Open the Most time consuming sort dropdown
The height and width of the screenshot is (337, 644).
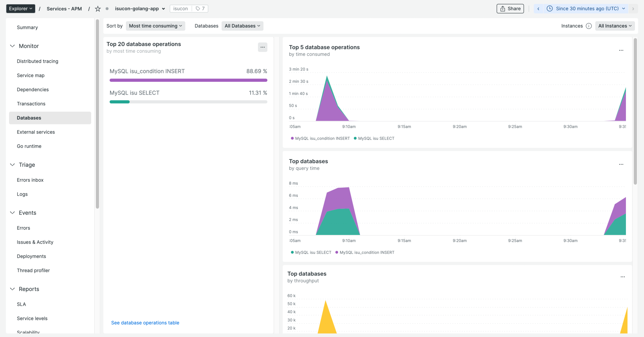(155, 26)
